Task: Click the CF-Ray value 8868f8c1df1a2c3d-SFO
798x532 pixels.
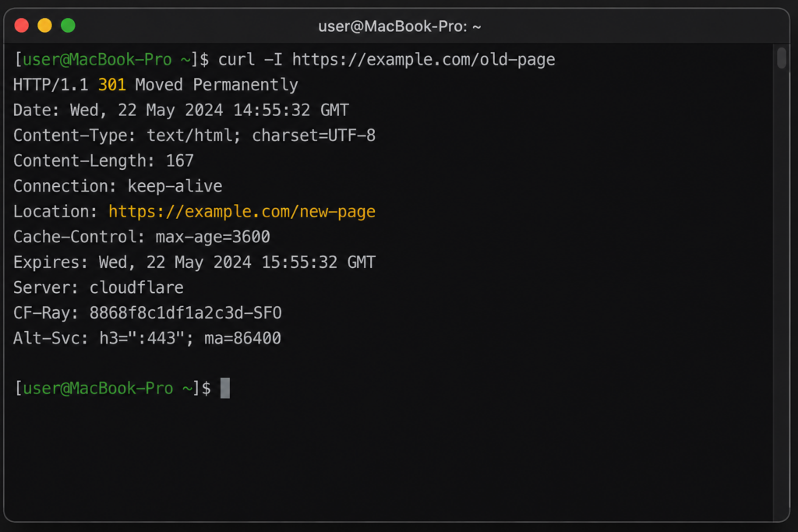Action: coord(185,313)
